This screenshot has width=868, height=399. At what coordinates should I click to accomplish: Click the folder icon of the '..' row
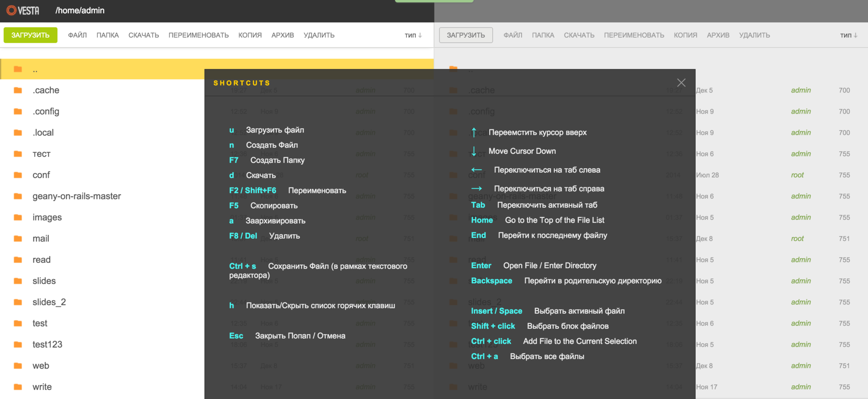tap(18, 69)
